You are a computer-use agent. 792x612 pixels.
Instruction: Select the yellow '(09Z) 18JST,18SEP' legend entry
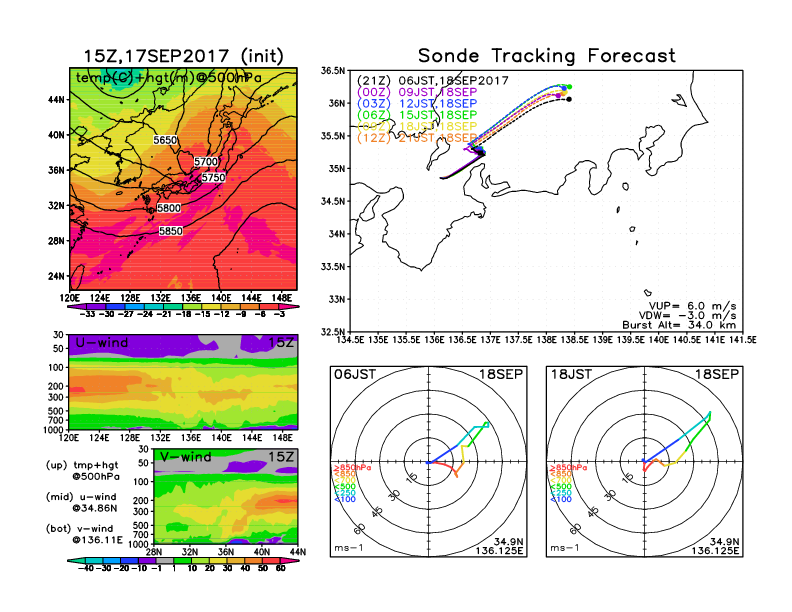tap(417, 126)
